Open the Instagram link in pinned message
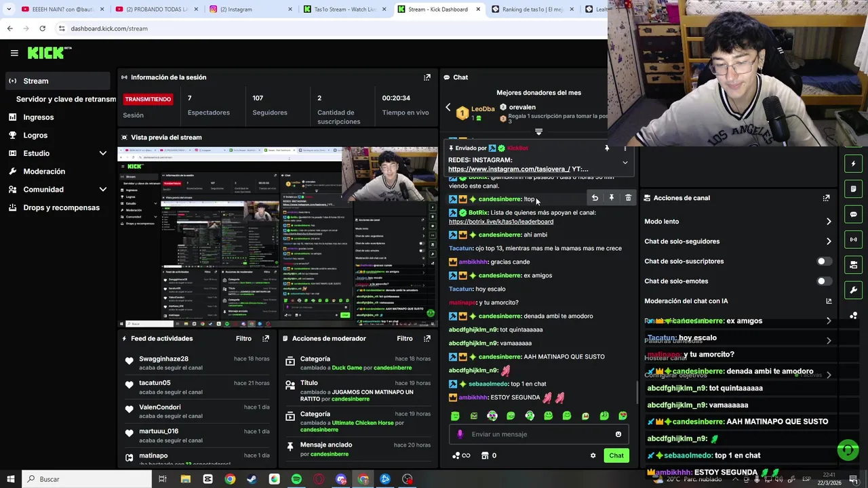868x488 pixels. 509,169
